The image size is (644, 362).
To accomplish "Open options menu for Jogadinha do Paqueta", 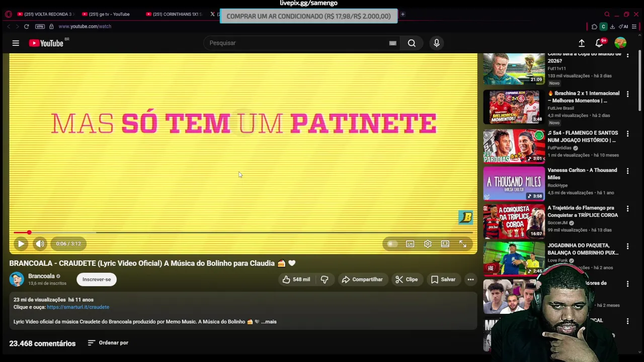I will click(627, 246).
